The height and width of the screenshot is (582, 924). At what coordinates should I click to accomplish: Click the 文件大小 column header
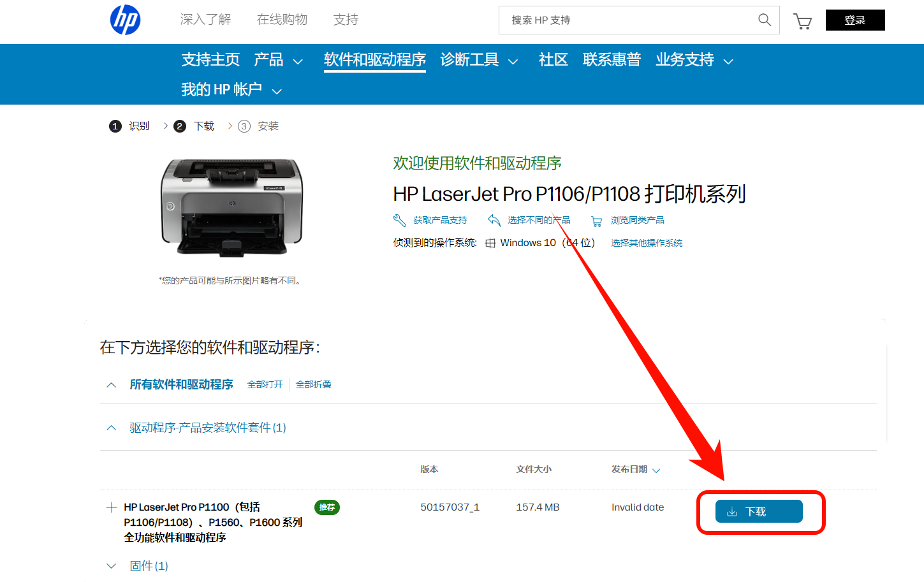pyautogui.click(x=534, y=470)
